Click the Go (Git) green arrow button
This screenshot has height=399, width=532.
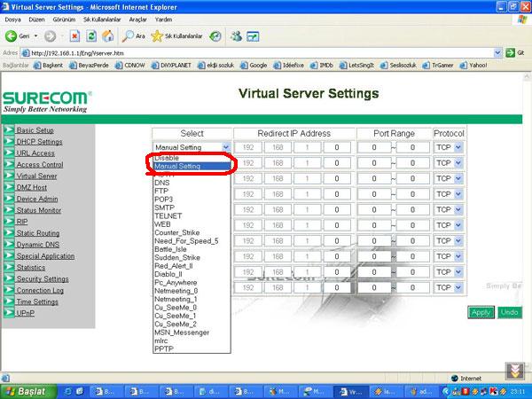pyautogui.click(x=511, y=52)
